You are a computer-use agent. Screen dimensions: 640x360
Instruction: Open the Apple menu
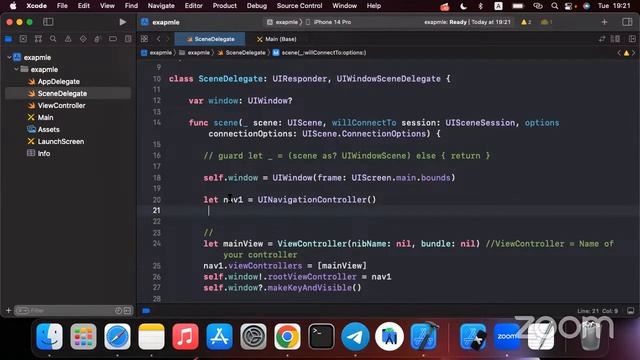point(13,6)
